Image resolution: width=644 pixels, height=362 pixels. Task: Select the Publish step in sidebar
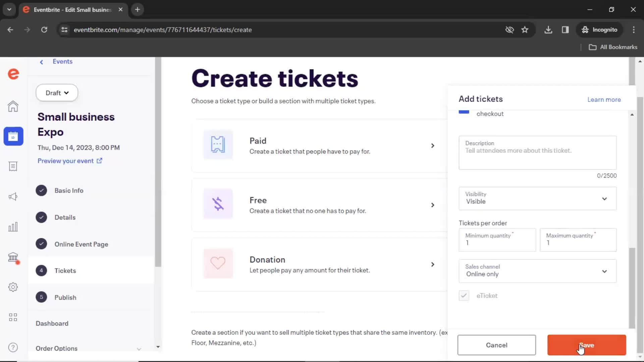point(65,297)
